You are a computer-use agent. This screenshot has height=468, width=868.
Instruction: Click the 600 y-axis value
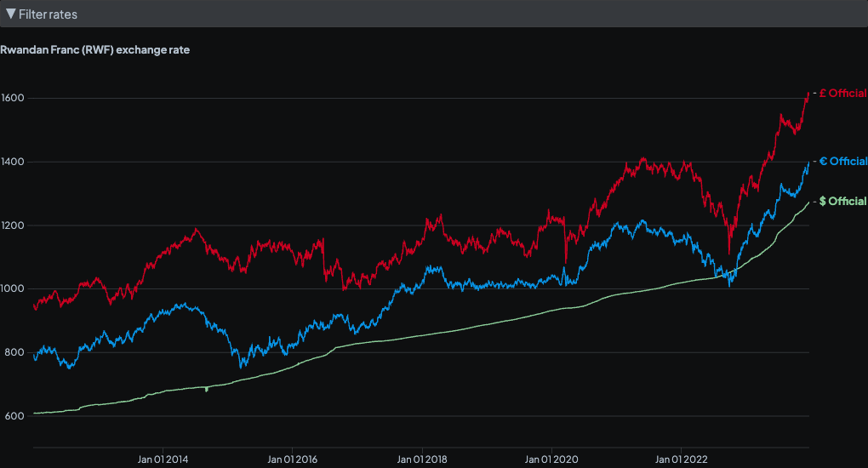click(x=14, y=416)
